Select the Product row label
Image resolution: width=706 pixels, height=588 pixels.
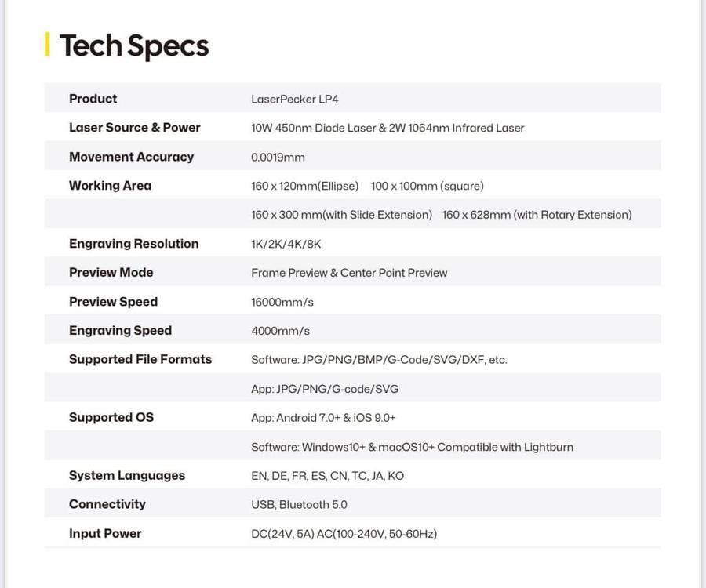coord(93,99)
